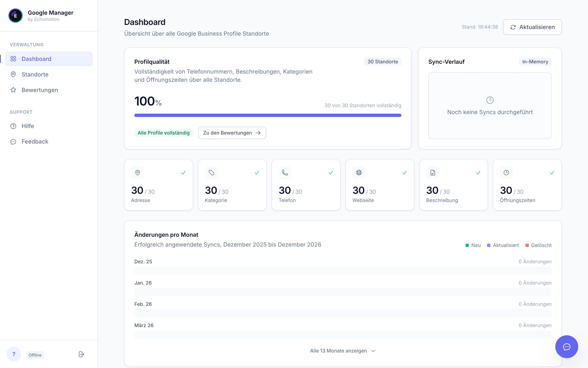Click the green checkmark on Öffnungszeiten card

pos(552,173)
